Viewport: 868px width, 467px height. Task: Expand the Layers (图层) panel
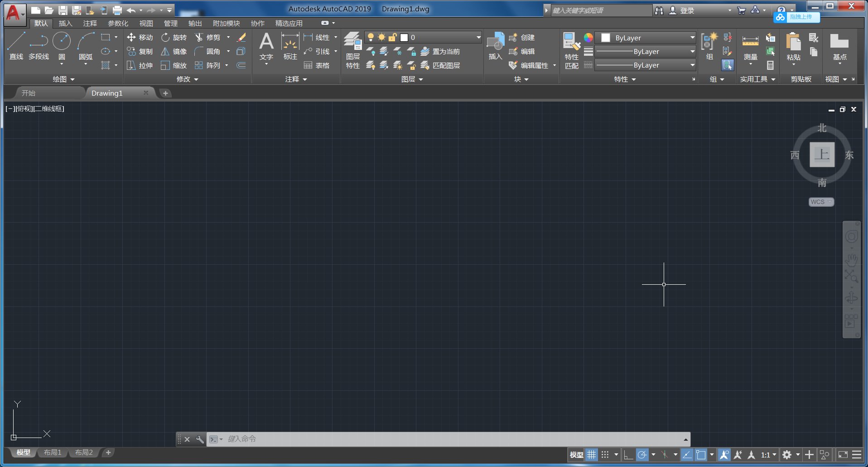(412, 79)
